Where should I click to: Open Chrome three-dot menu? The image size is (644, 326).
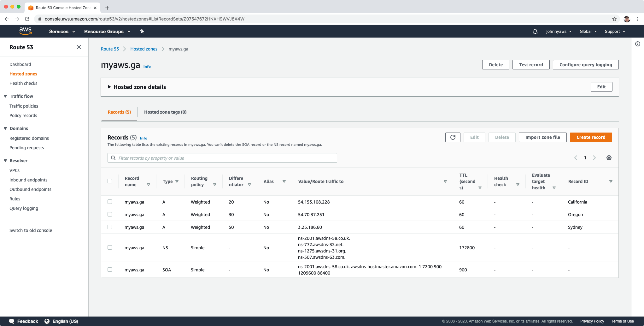(x=637, y=19)
